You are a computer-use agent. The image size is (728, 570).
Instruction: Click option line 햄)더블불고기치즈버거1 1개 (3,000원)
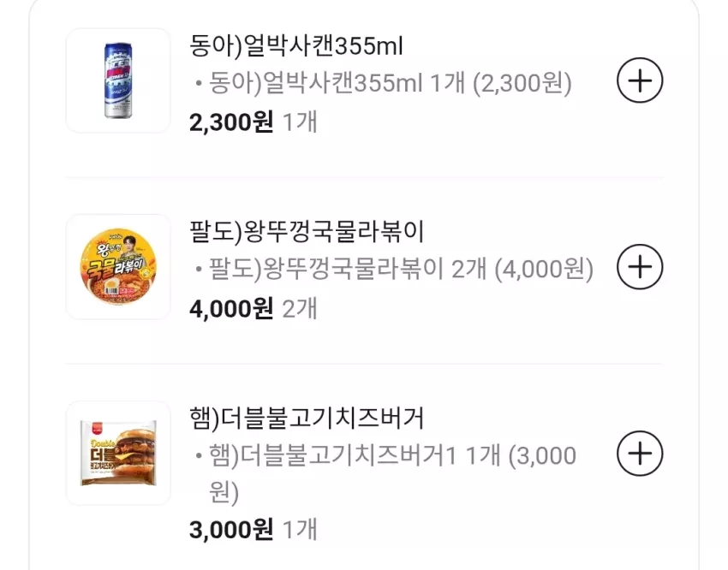(x=386, y=473)
